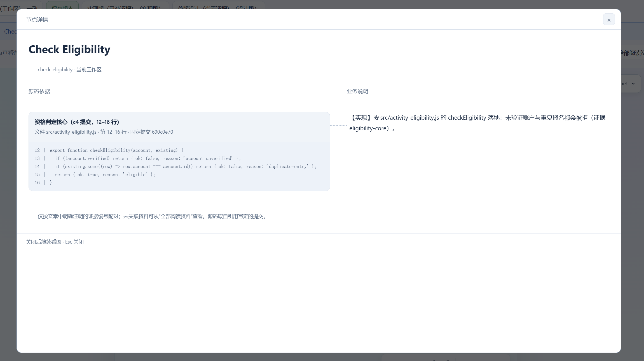This screenshot has width=644, height=361.
Task: Click the 源码依据 column header
Action: [x=39, y=91]
